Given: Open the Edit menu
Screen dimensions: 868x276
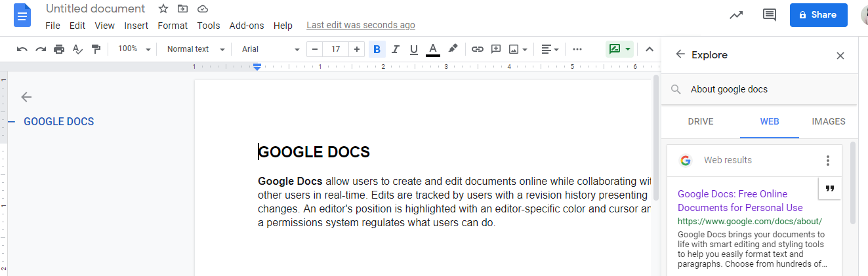Looking at the screenshot, I should 77,26.
